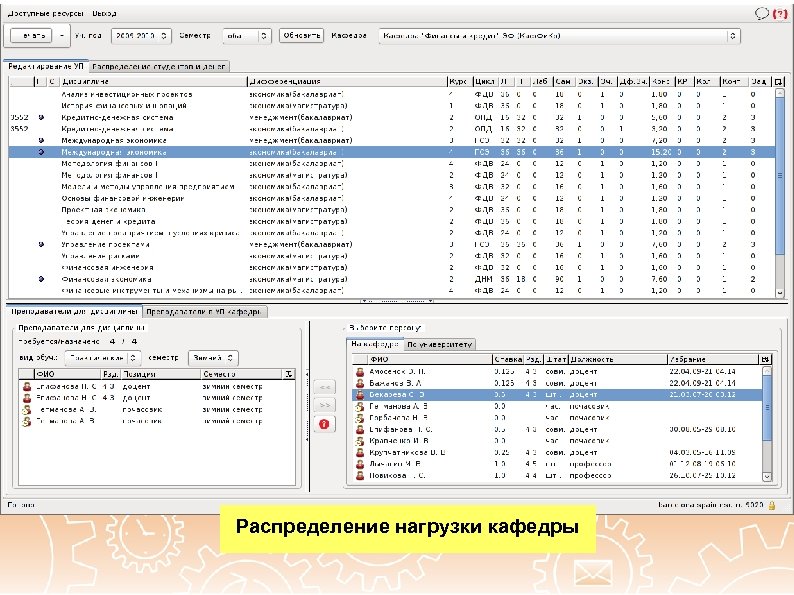Open the column settings icon of the assigned teachers table
The image size is (794, 595).
coord(288,374)
